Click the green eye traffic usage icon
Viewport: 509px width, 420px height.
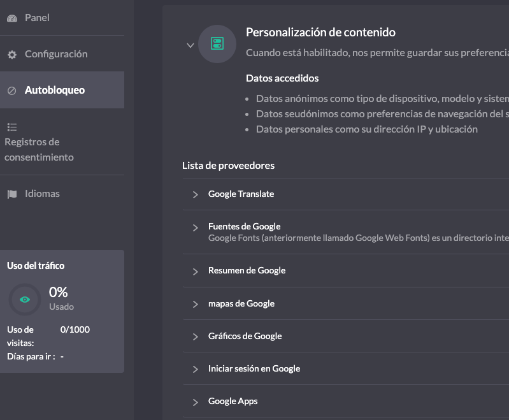[25, 300]
